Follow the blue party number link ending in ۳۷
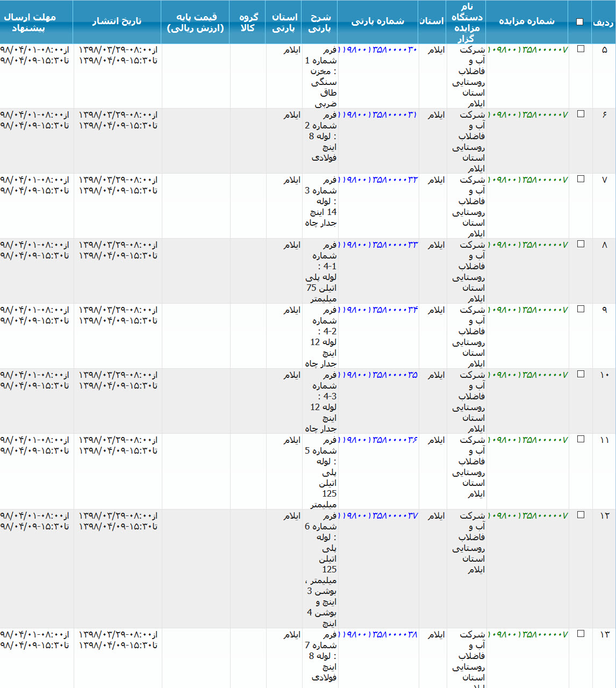The width and height of the screenshot is (616, 688). point(378,515)
